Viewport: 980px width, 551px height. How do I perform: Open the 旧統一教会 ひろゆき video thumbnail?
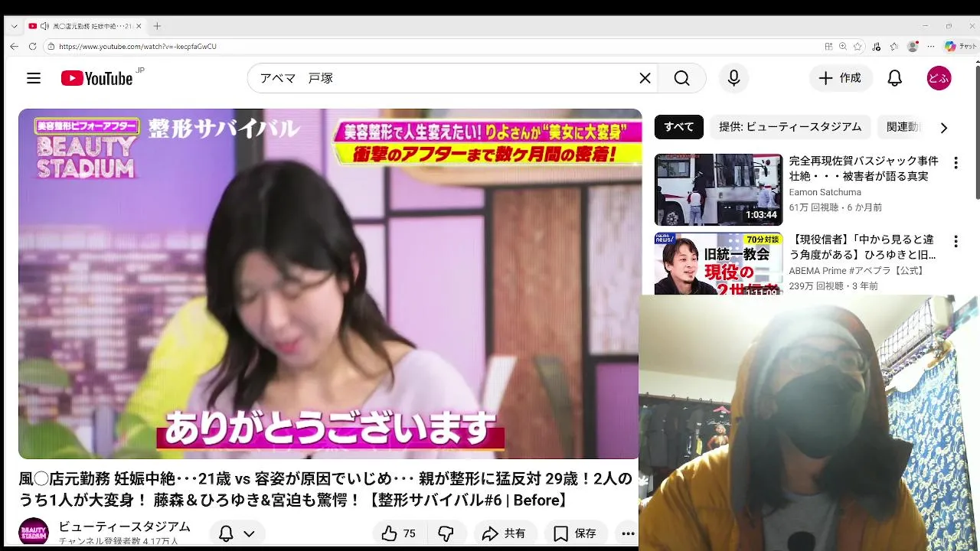[x=718, y=264]
